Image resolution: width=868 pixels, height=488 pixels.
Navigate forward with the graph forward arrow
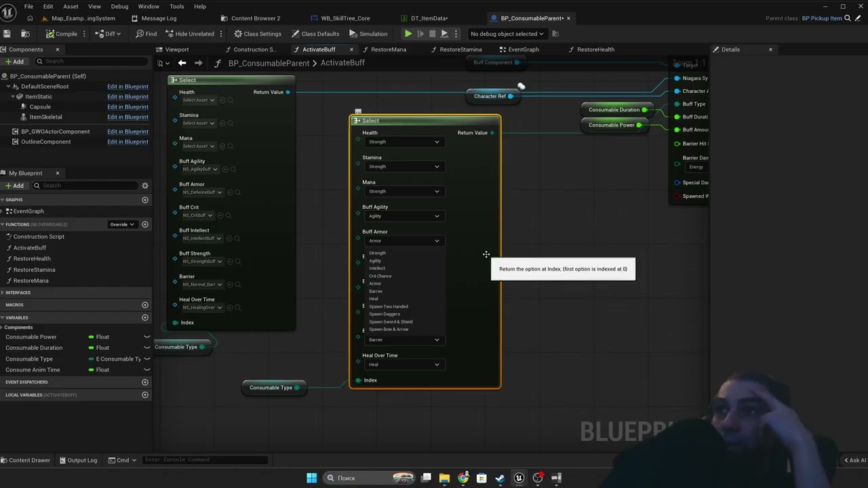coord(198,63)
